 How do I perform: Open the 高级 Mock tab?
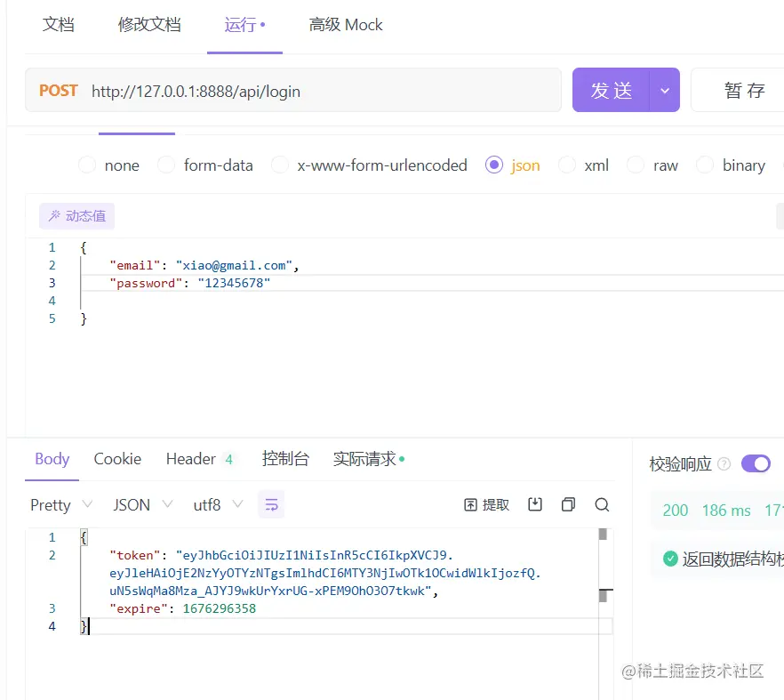(346, 25)
